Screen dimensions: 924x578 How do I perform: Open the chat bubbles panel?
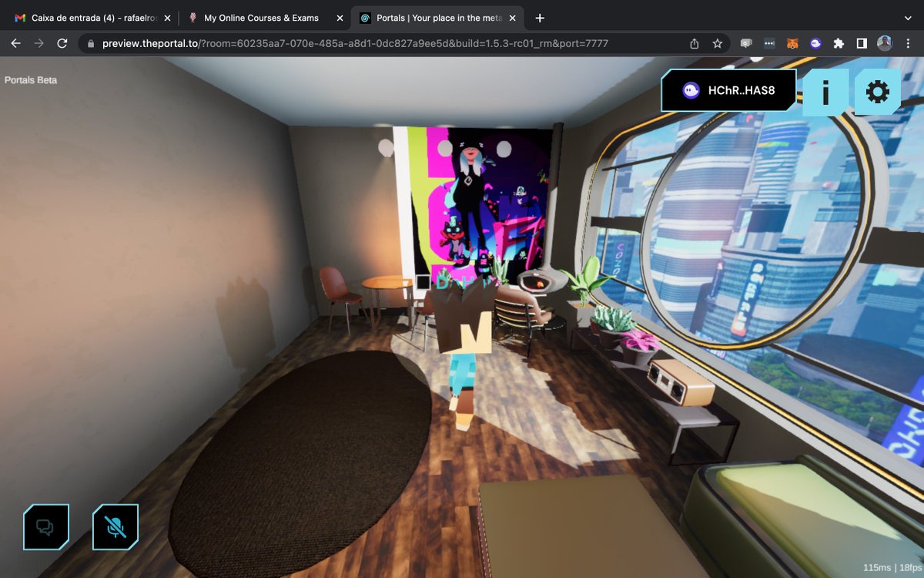click(x=45, y=527)
